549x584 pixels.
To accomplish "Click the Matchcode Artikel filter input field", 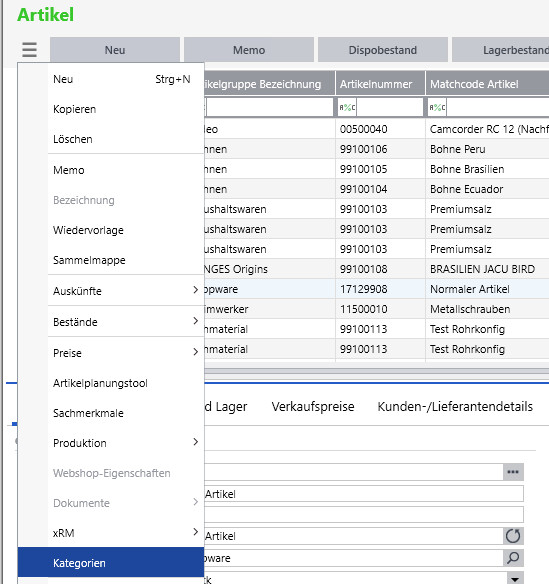I will (498, 108).
